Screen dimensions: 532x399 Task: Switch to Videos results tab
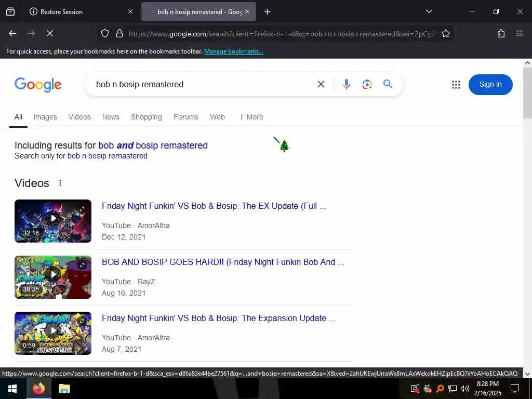click(x=79, y=117)
